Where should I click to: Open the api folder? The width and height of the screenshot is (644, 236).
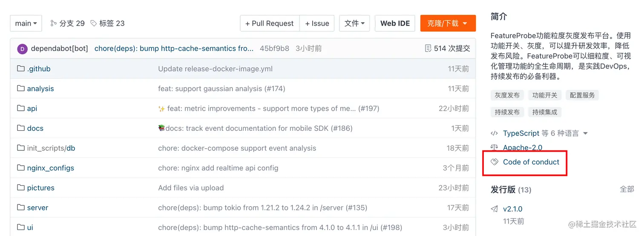[x=32, y=109]
